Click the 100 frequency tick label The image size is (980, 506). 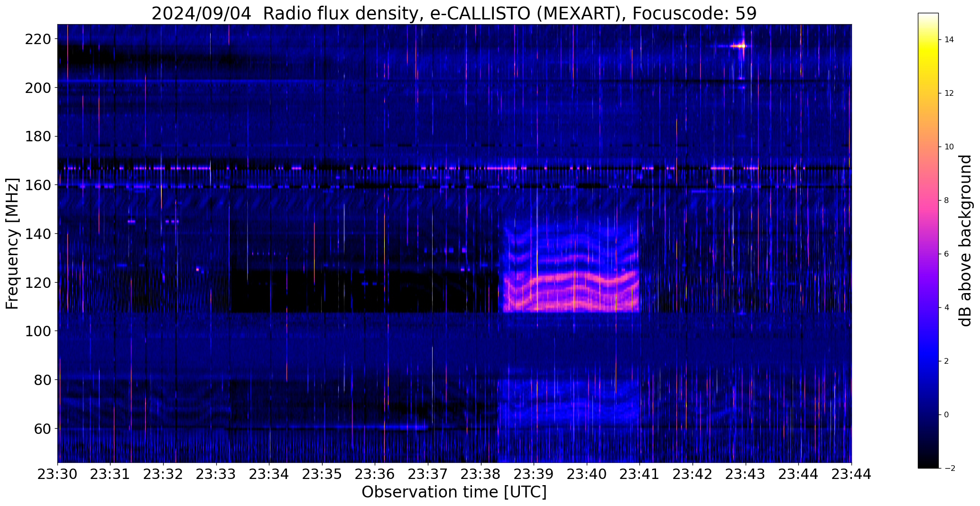point(37,331)
